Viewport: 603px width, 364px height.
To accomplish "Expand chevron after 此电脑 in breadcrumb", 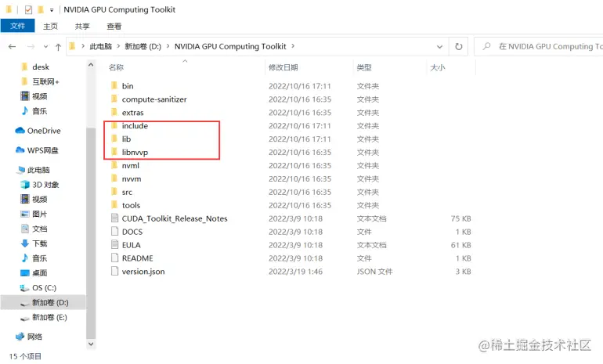I will click(x=118, y=46).
